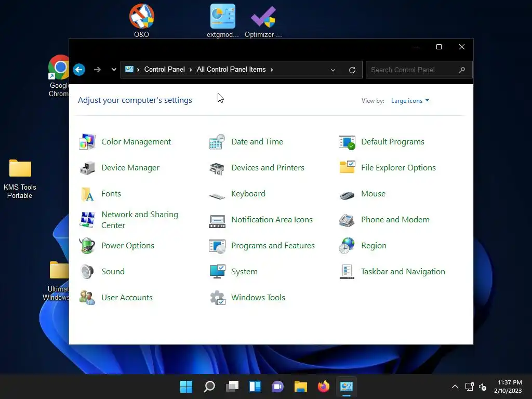Click the Back arrow button
The width and height of the screenshot is (532, 399).
(x=79, y=70)
